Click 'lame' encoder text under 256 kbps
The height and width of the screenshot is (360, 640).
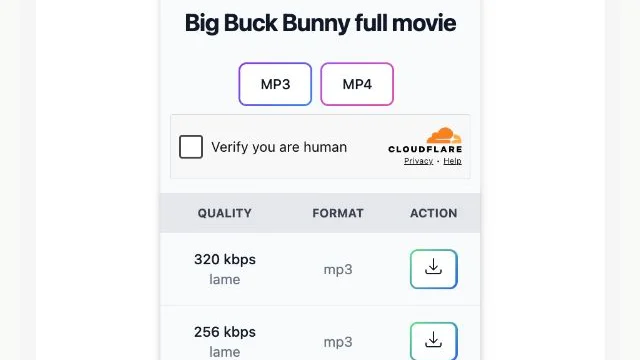pos(224,352)
